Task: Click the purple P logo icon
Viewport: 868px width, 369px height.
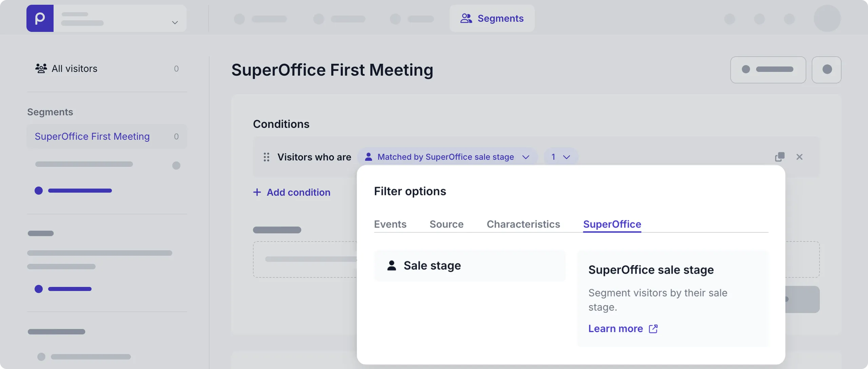Action: point(40,18)
